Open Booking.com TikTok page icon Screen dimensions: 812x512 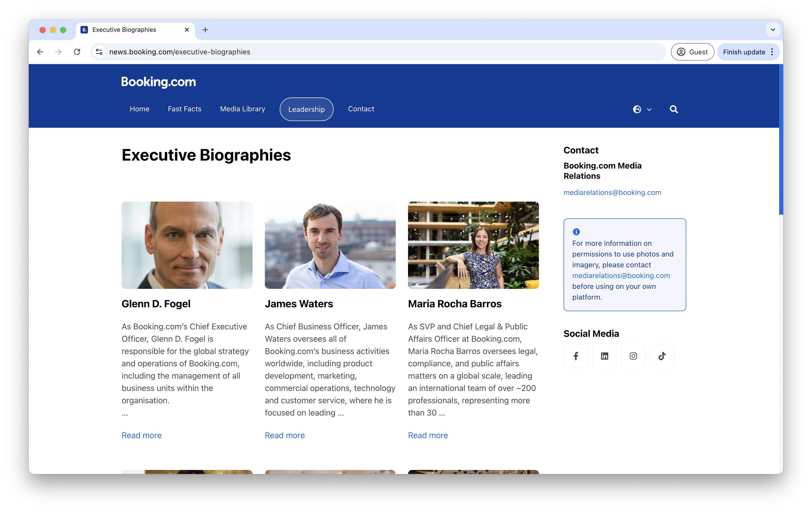coord(662,356)
